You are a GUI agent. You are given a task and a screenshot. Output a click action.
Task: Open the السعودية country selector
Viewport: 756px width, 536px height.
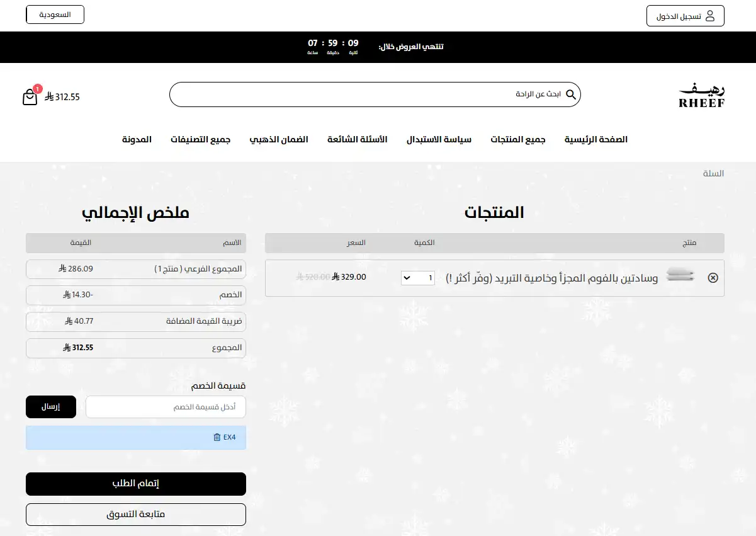tap(55, 14)
